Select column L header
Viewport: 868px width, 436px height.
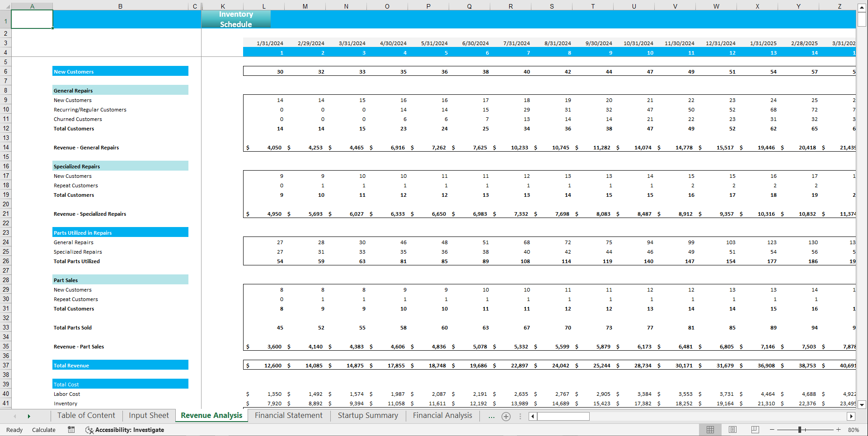263,6
